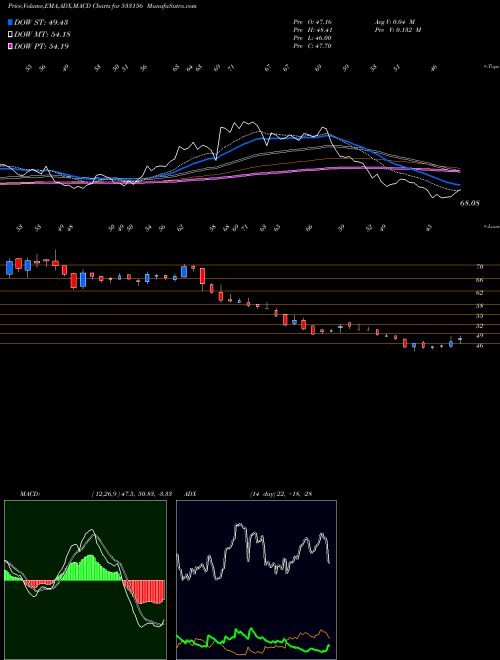This screenshot has height=660, width=500.
Task: Click the chart title mentioning MunafaSutra.com
Action: click(x=102, y=6)
